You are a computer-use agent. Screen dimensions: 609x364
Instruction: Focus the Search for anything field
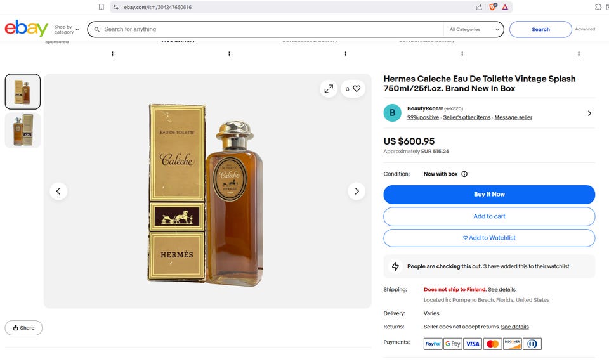(x=266, y=29)
